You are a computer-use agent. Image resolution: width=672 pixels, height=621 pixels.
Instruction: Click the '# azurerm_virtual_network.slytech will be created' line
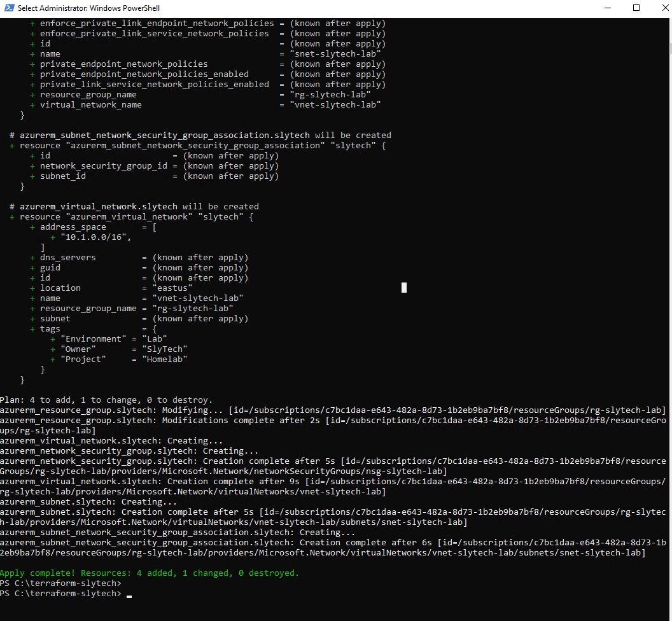pos(134,207)
